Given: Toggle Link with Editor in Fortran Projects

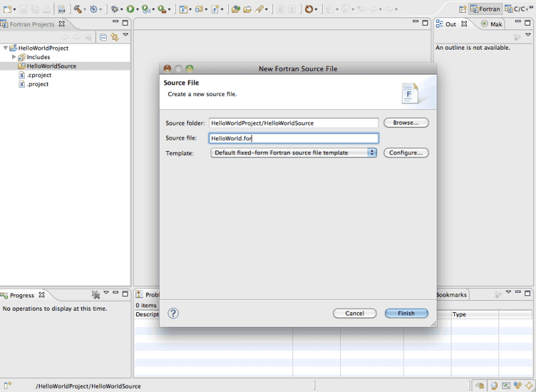Looking at the screenshot, I should click(114, 37).
